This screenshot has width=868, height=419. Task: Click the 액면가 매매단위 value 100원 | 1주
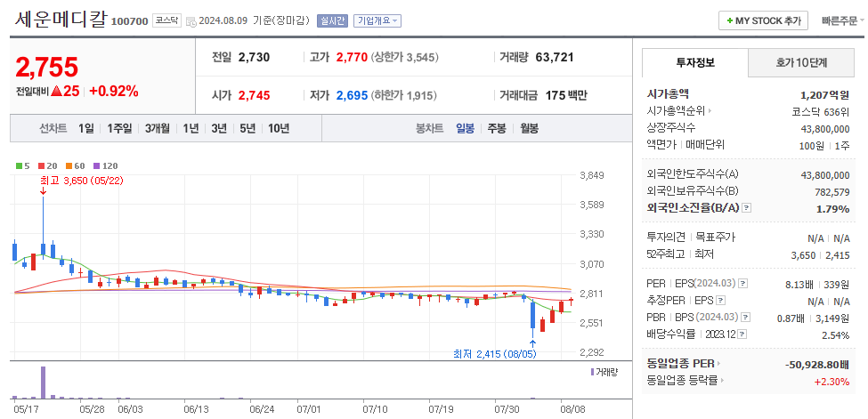click(x=823, y=145)
